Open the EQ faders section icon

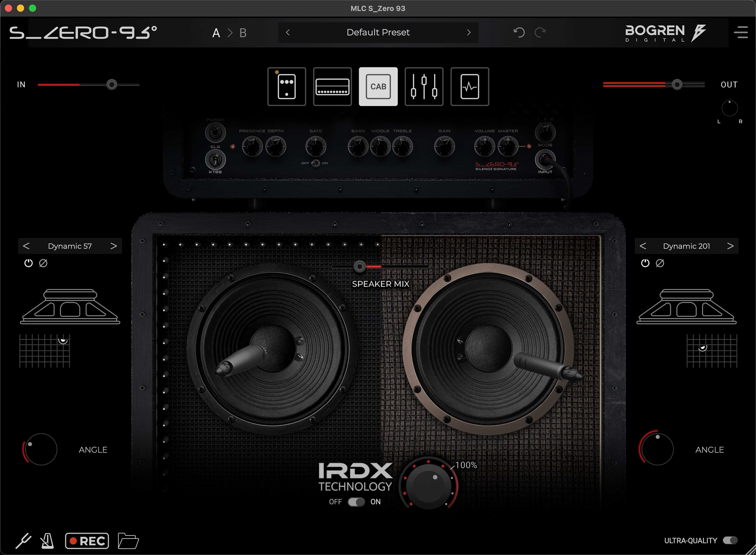click(x=424, y=87)
